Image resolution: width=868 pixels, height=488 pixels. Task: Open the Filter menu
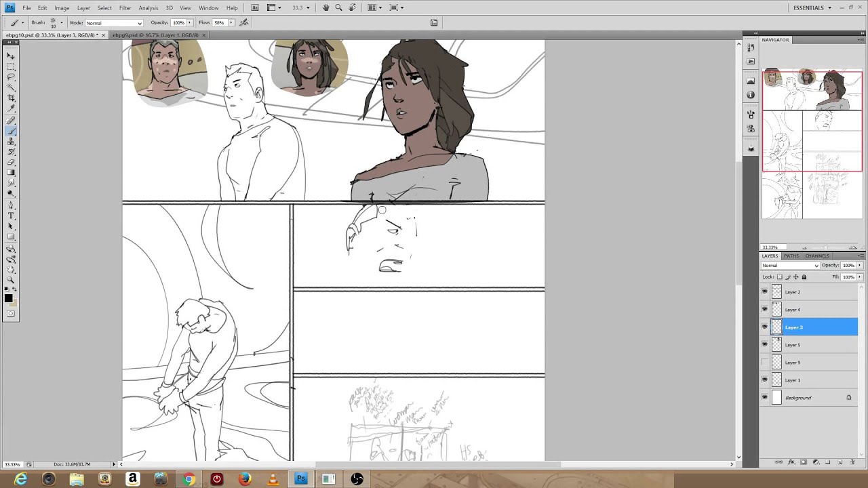click(125, 7)
